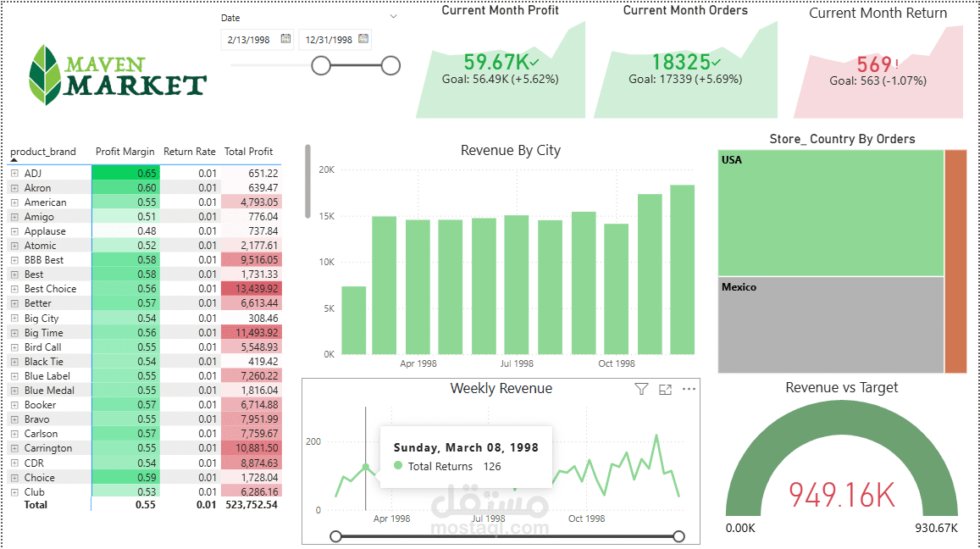
Task: Sort by Return Rate column header
Action: click(190, 152)
